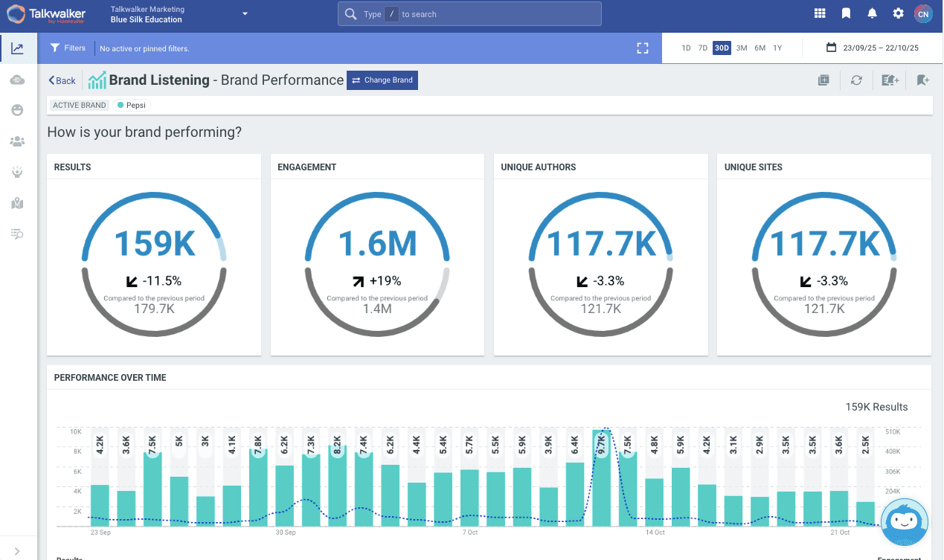944x560 pixels.
Task: Select the analytics chart tab in sidebar
Action: pos(17,49)
